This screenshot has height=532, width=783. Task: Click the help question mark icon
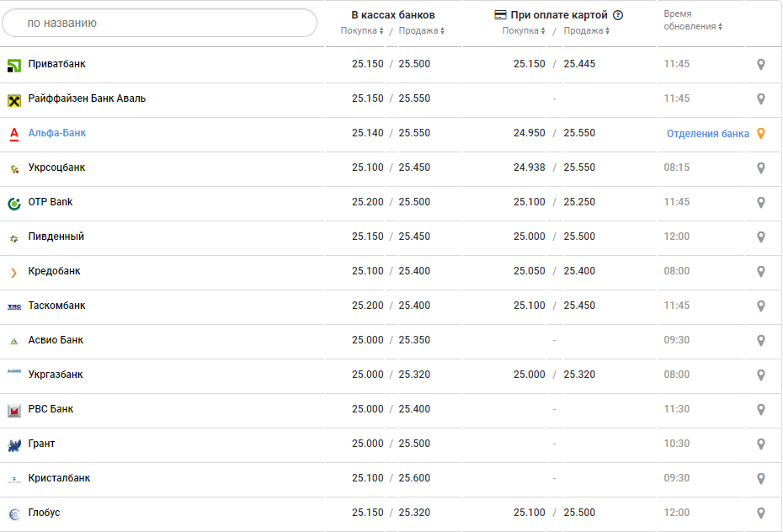click(618, 15)
